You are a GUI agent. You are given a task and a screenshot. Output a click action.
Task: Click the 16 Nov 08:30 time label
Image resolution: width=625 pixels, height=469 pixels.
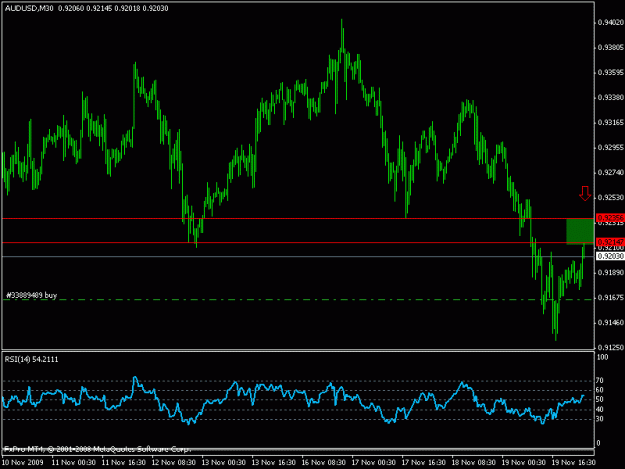[x=324, y=463]
